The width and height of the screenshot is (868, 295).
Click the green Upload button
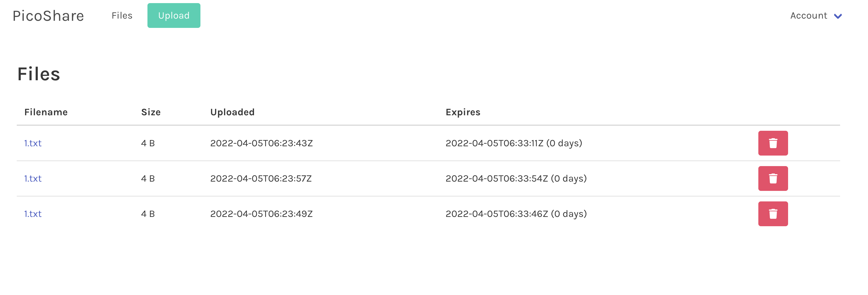tap(173, 15)
